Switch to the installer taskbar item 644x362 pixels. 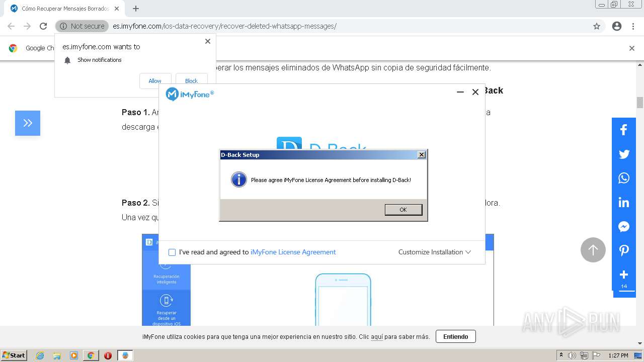125,355
